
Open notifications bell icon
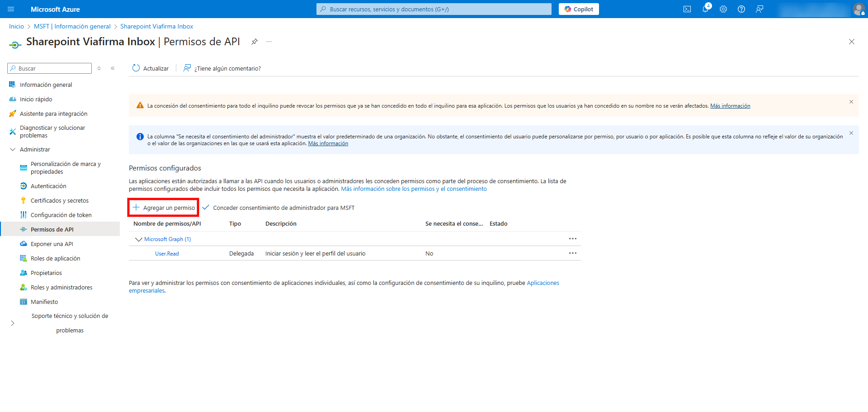click(x=705, y=9)
